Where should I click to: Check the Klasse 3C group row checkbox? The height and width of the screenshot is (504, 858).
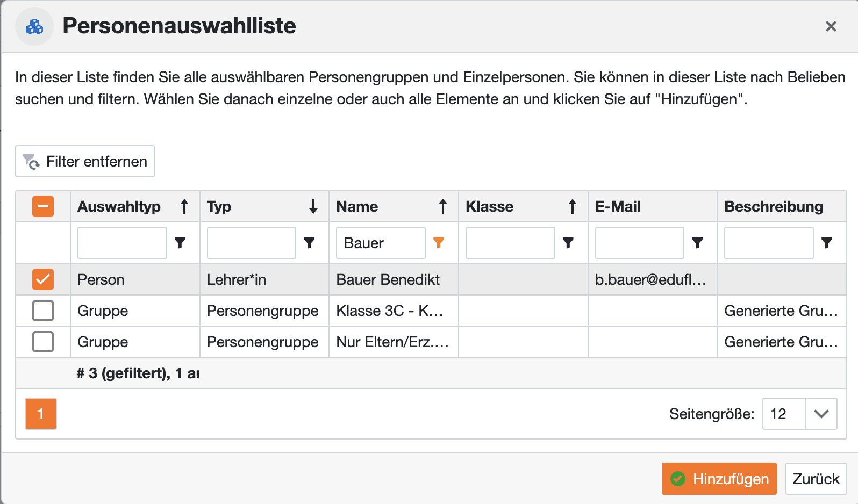43,311
